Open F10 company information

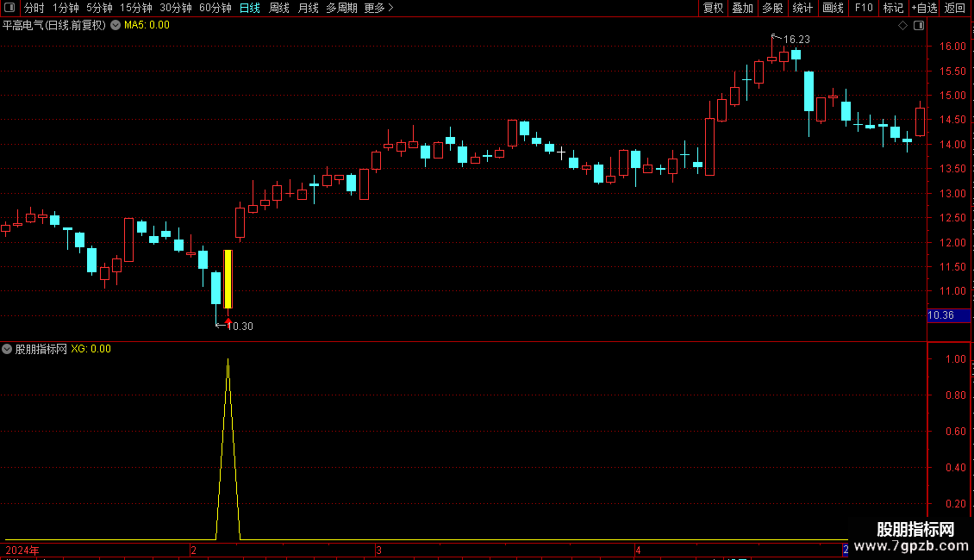click(x=864, y=8)
